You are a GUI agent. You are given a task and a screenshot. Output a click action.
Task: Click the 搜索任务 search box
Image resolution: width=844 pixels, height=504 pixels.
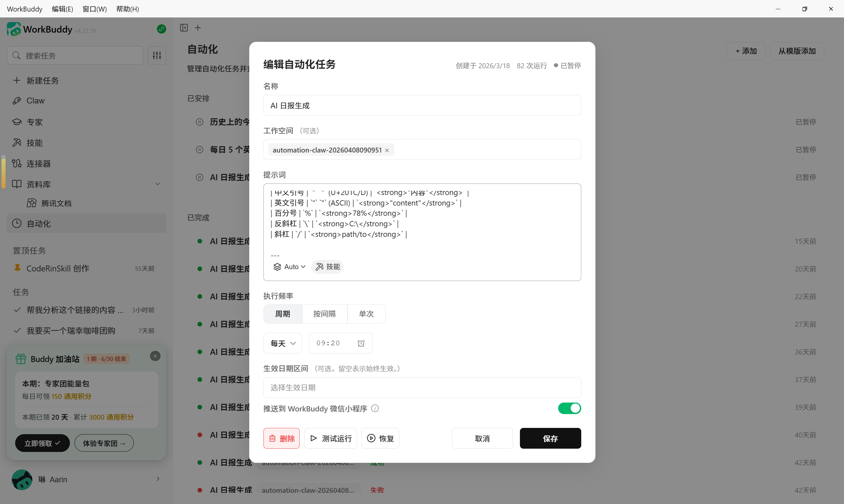[x=75, y=55]
